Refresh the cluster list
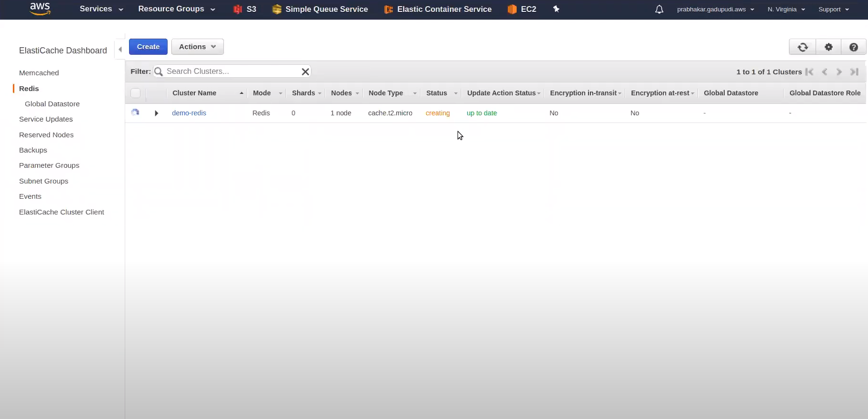The width and height of the screenshot is (868, 419). point(803,47)
